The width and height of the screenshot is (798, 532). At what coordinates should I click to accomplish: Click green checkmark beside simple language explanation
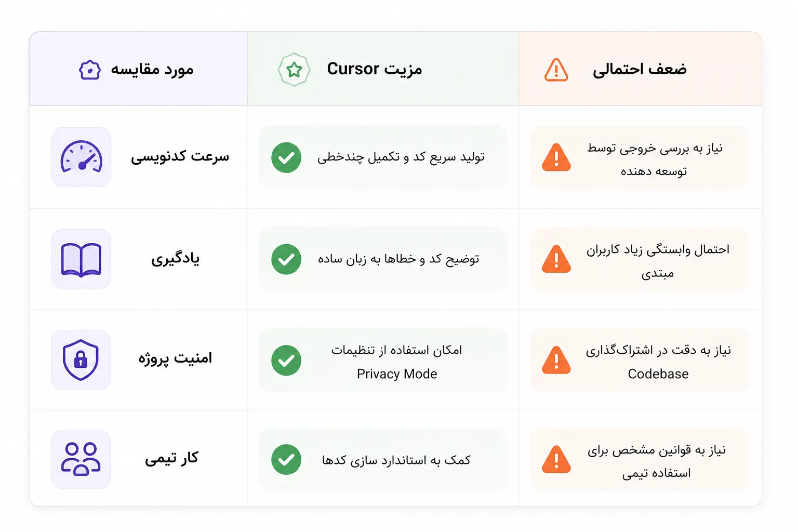pyautogui.click(x=286, y=259)
